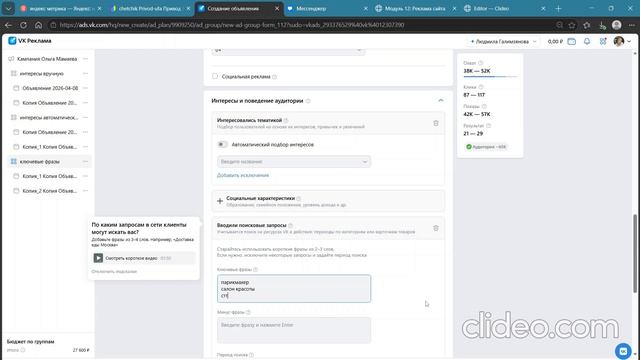Click 'Добавить исключения' link
Image resolution: width=640 pixels, height=360 pixels.
pos(243,176)
